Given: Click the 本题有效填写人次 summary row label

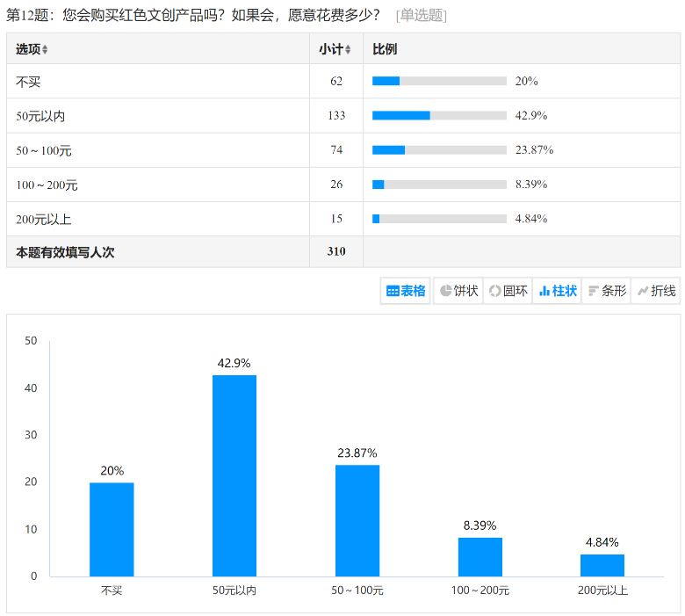Looking at the screenshot, I should click(65, 251).
